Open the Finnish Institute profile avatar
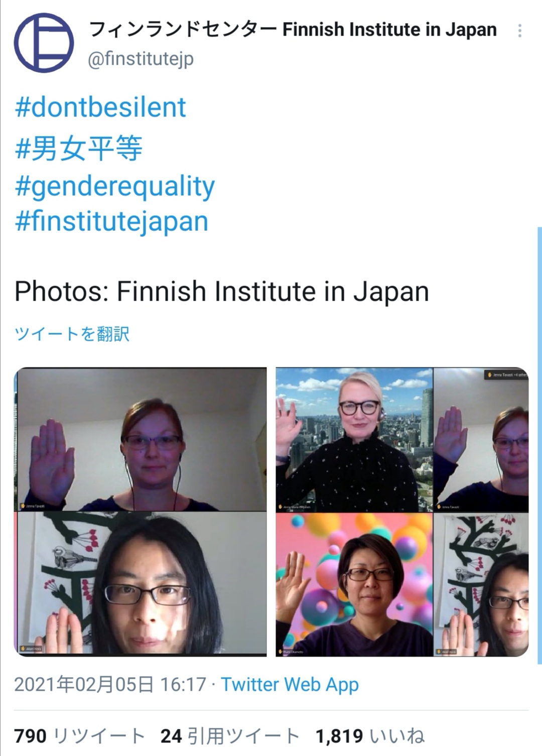Viewport: 542px width, 756px height. pyautogui.click(x=44, y=43)
